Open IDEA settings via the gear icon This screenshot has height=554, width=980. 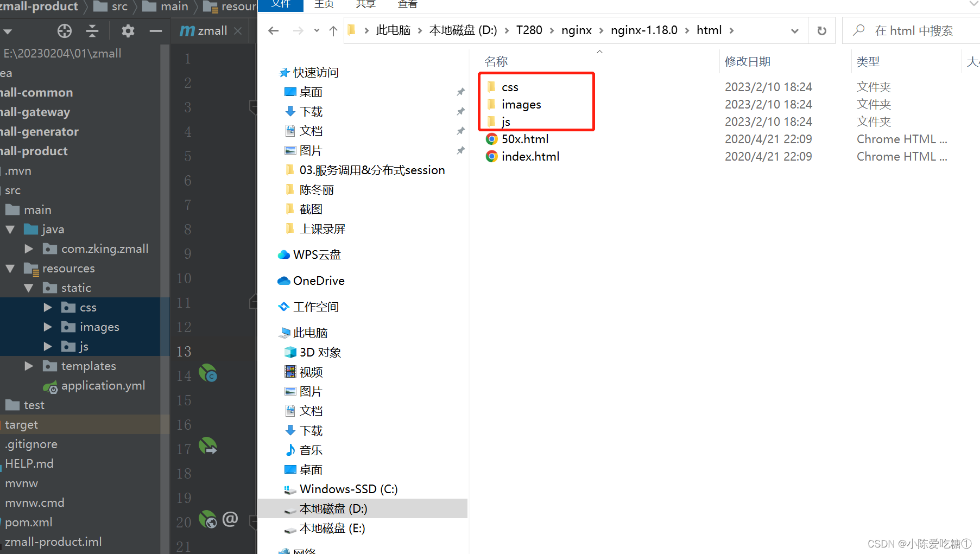click(128, 30)
